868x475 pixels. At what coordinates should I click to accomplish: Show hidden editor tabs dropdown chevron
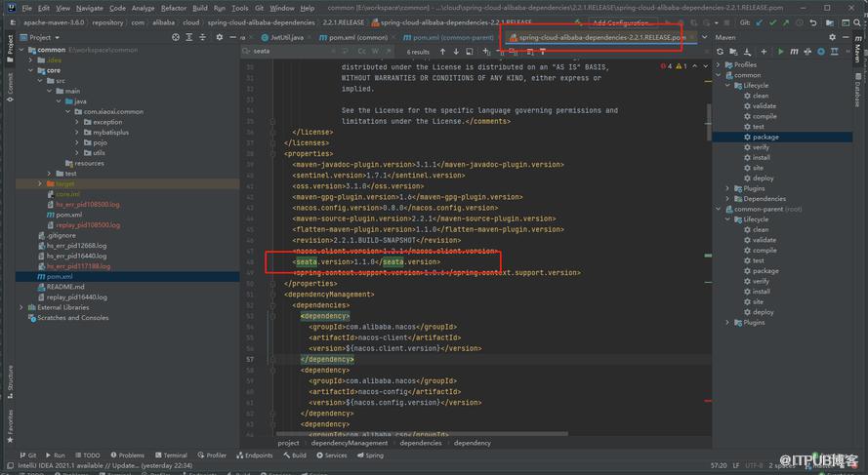click(x=704, y=37)
